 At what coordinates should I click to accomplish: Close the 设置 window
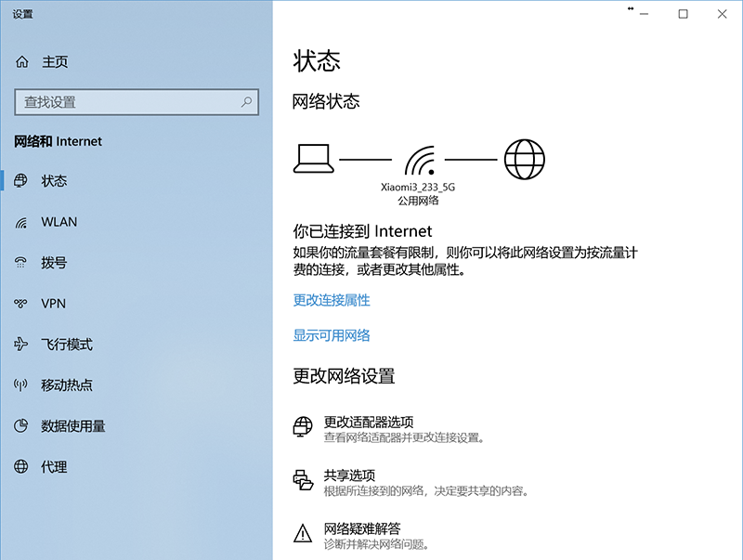722,14
